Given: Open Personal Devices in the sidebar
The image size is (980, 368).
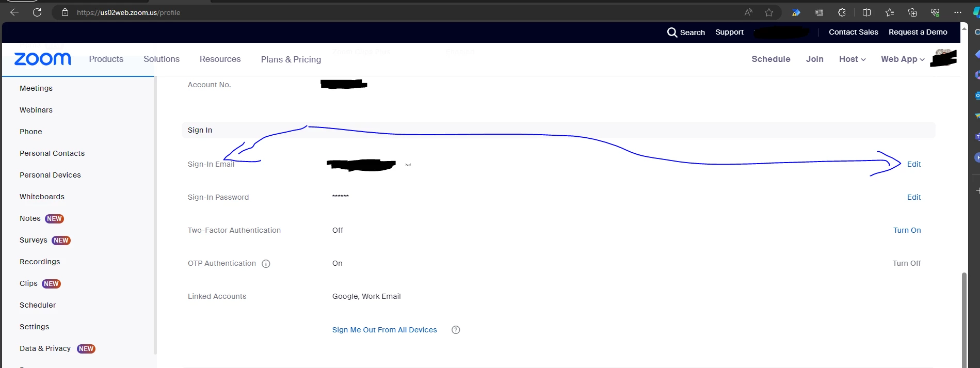Looking at the screenshot, I should pos(50,175).
